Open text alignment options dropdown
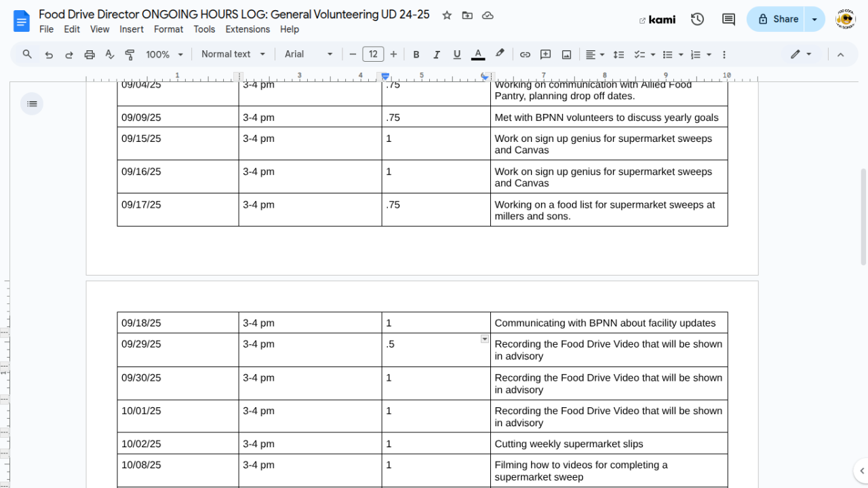Image resolution: width=868 pixels, height=488 pixels. coord(595,54)
